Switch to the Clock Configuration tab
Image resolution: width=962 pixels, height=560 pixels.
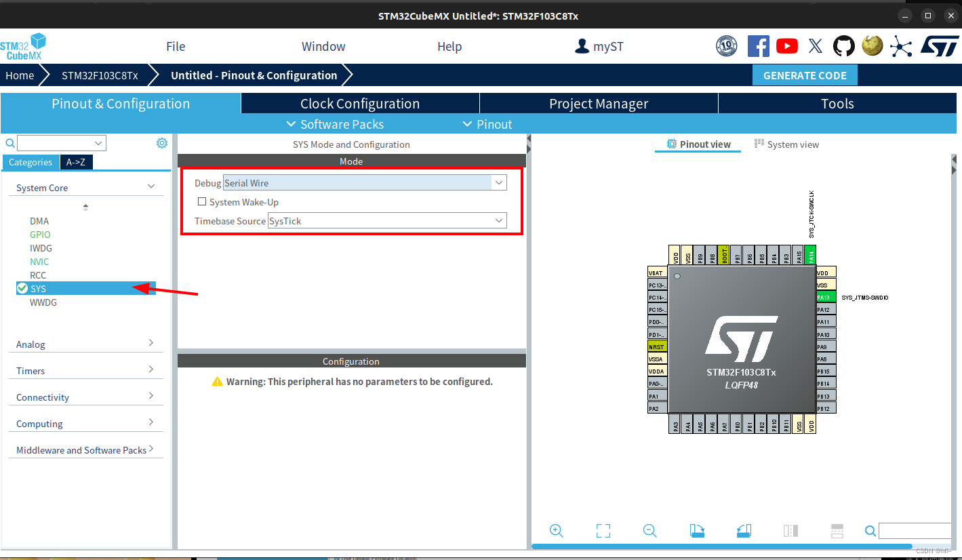(359, 103)
